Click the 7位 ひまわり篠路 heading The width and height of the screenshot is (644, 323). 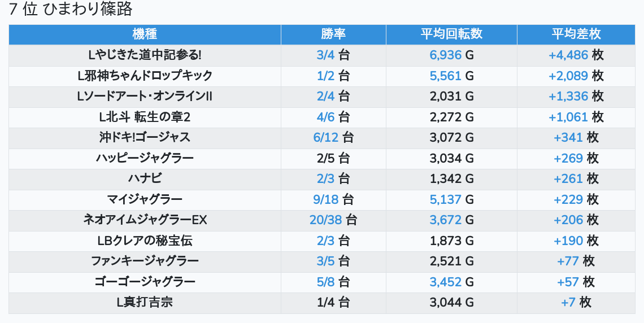(70, 9)
